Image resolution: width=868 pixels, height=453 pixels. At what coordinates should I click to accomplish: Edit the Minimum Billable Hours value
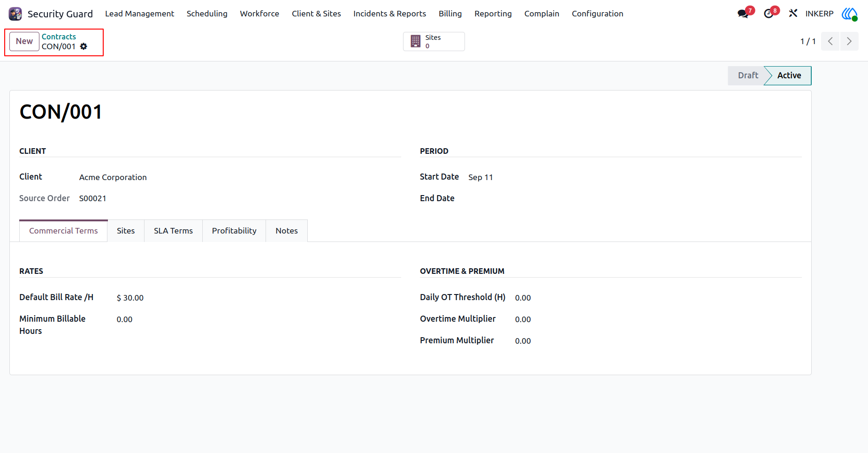(x=124, y=319)
